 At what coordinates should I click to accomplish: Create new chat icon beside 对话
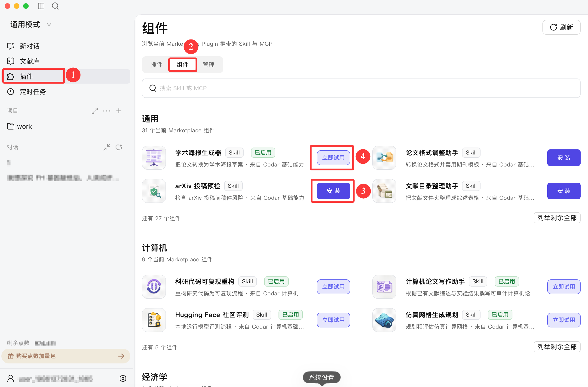(119, 147)
